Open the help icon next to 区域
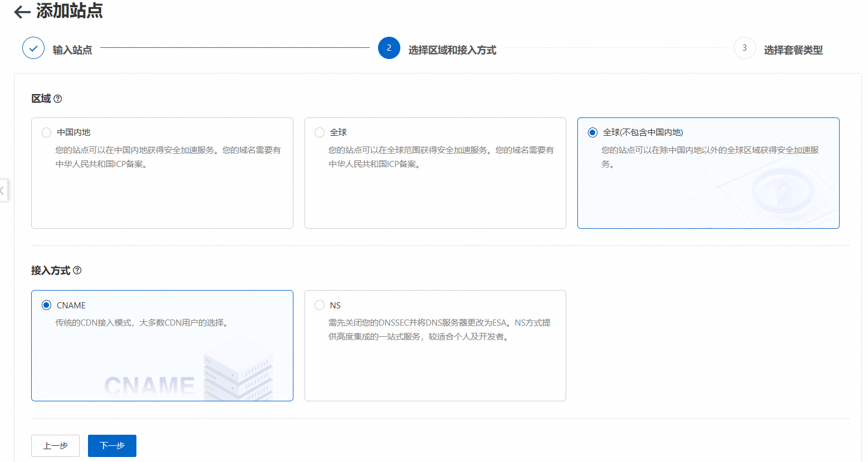Viewport: 868px width, 462px height. (58, 99)
